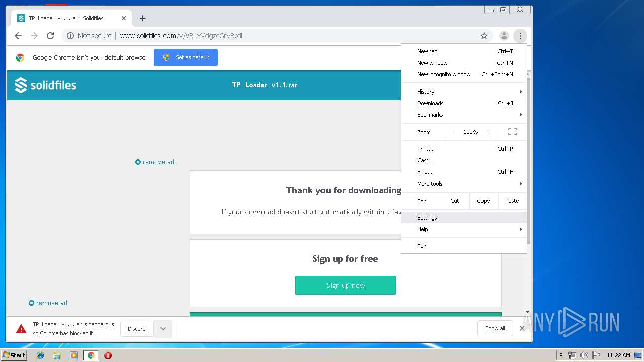Select New tab from the menu
The width and height of the screenshot is (644, 362).
pyautogui.click(x=464, y=51)
